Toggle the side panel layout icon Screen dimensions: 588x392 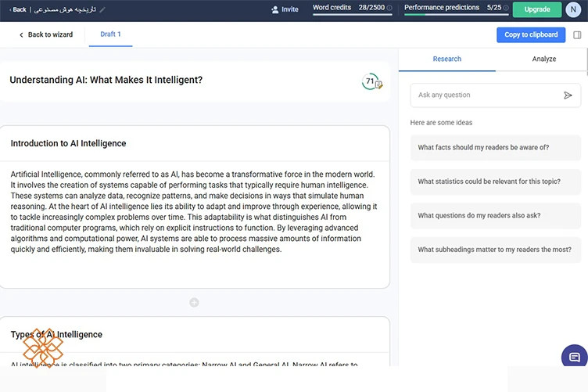point(577,35)
